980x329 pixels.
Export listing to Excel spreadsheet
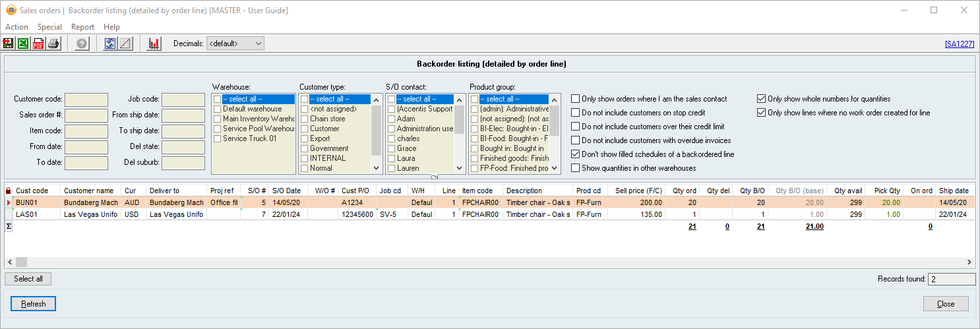coord(23,44)
